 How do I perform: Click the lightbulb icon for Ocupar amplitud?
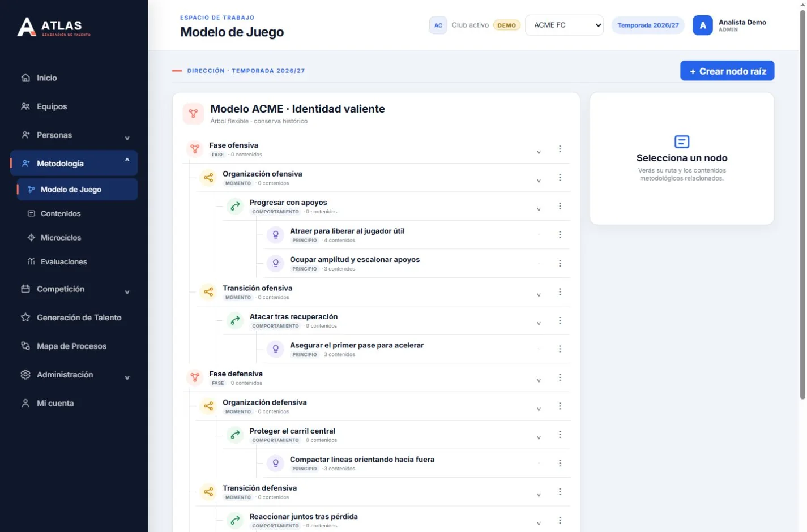[x=276, y=264]
